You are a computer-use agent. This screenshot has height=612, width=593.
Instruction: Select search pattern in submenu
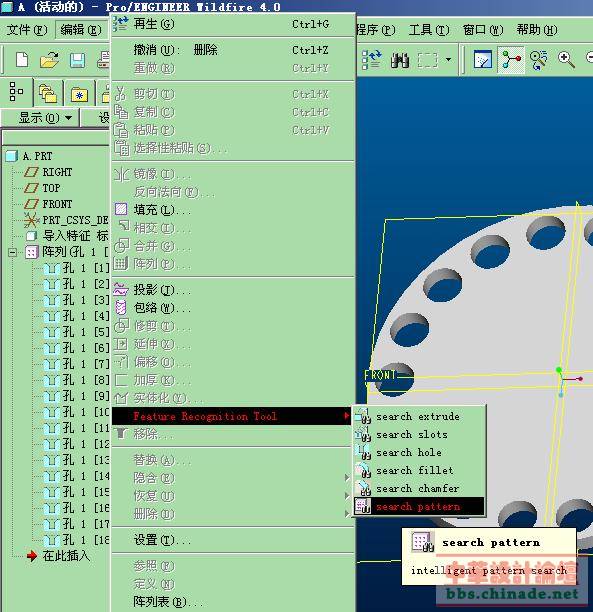[418, 506]
